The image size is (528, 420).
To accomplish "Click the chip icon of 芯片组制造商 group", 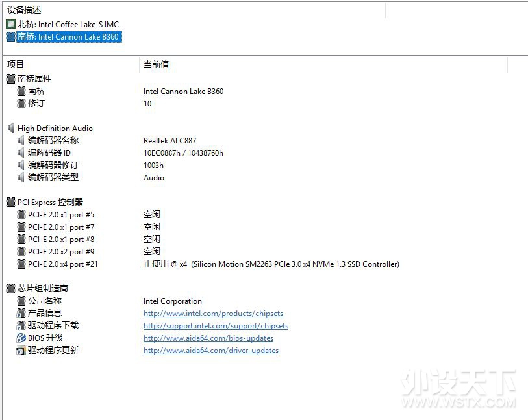I will click(x=11, y=288).
